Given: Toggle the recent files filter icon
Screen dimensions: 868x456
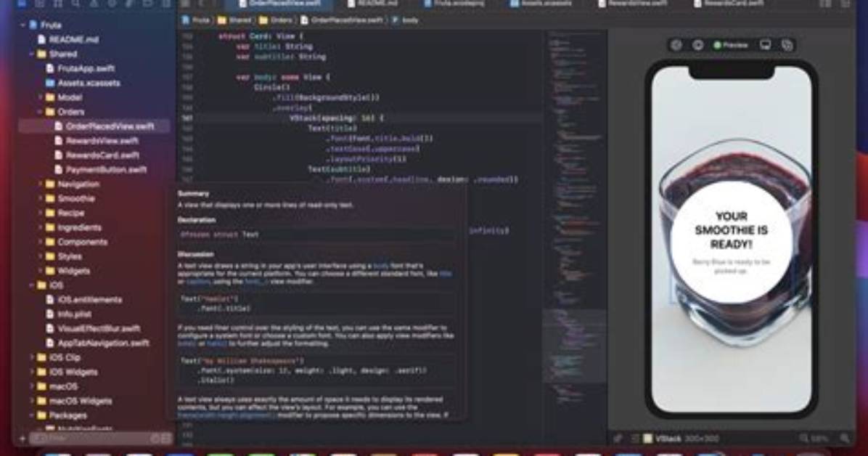Looking at the screenshot, I should 155,439.
